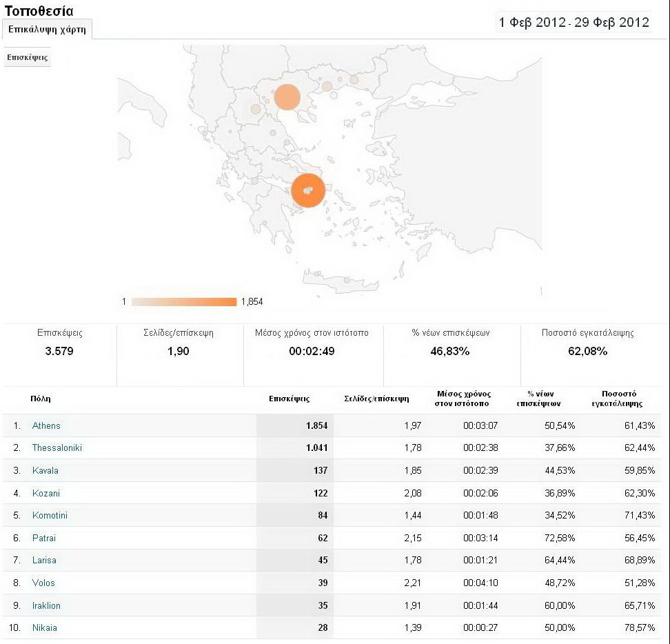Open the Iraklion city link
The width and height of the screenshot is (670, 644).
(x=46, y=605)
